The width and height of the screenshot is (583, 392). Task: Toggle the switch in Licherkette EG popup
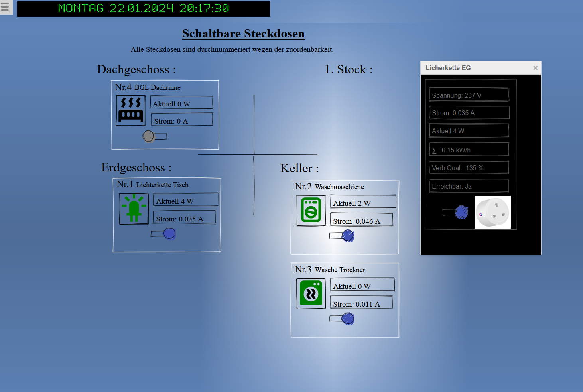(x=455, y=212)
